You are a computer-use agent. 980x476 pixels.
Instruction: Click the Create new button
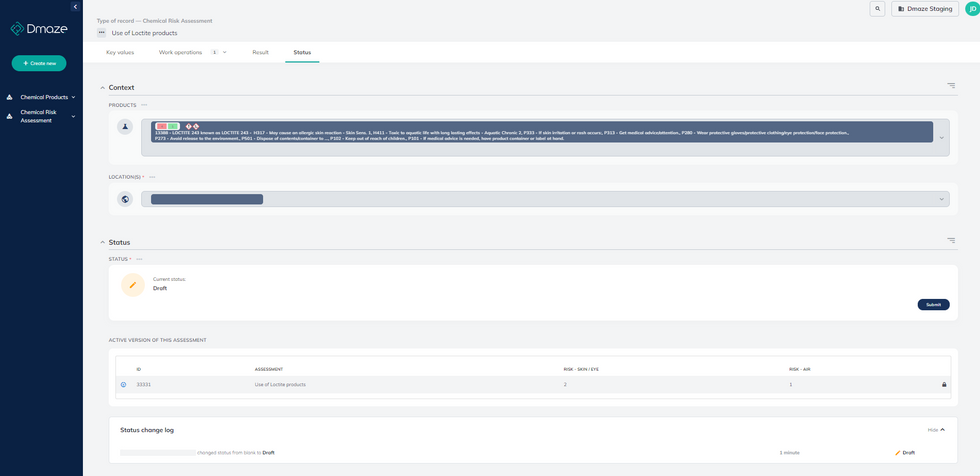coord(39,63)
